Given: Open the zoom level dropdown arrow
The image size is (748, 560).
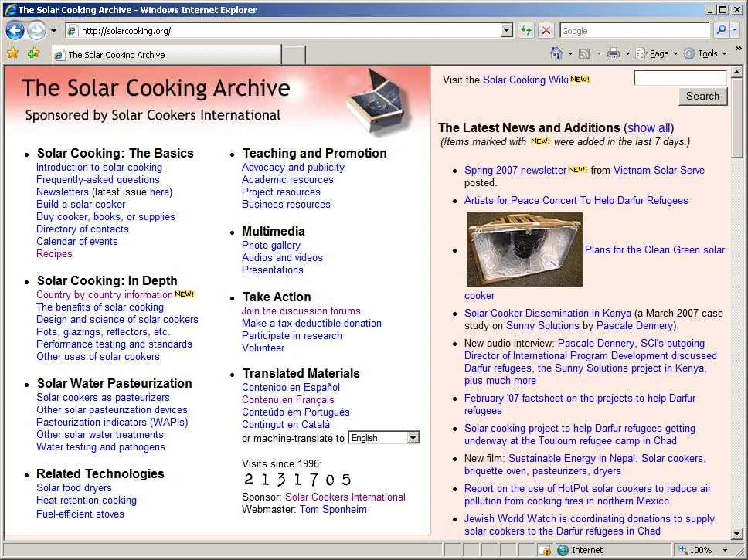Looking at the screenshot, I should tap(725, 550).
